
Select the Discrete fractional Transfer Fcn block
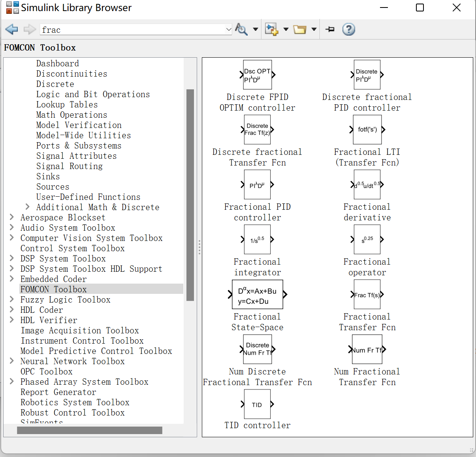[x=257, y=130]
